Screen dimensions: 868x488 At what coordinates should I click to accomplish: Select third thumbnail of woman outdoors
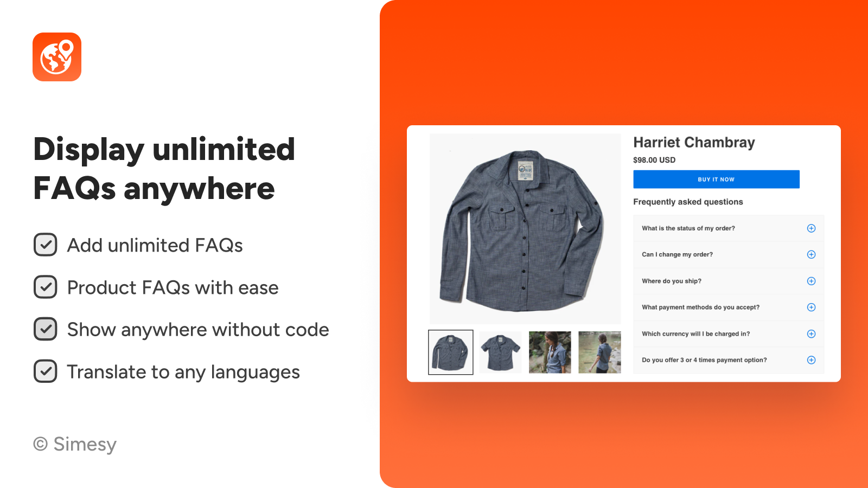(x=550, y=352)
